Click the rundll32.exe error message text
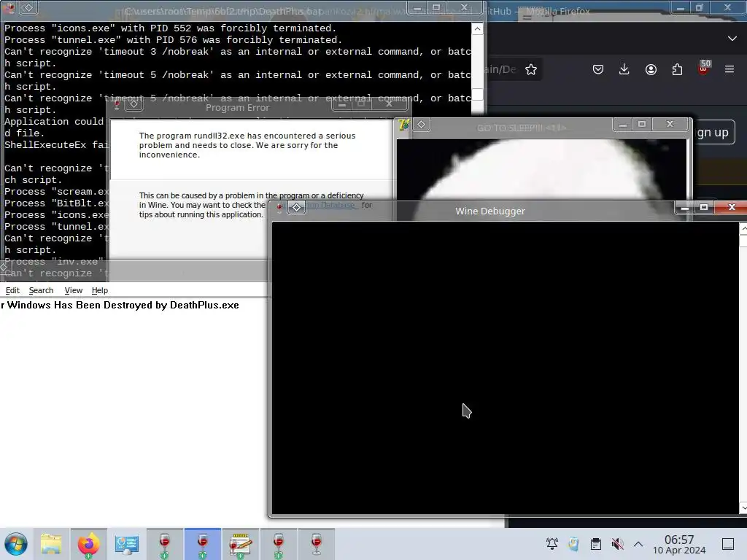Viewport: 747px width, 560px height. 247,145
